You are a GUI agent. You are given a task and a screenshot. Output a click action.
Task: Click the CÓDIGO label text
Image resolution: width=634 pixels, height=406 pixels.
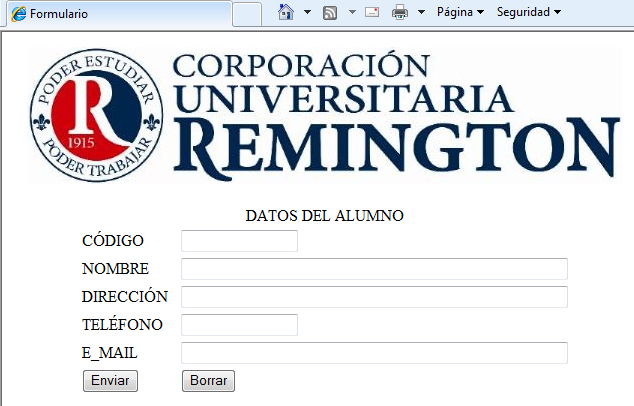coord(113,240)
